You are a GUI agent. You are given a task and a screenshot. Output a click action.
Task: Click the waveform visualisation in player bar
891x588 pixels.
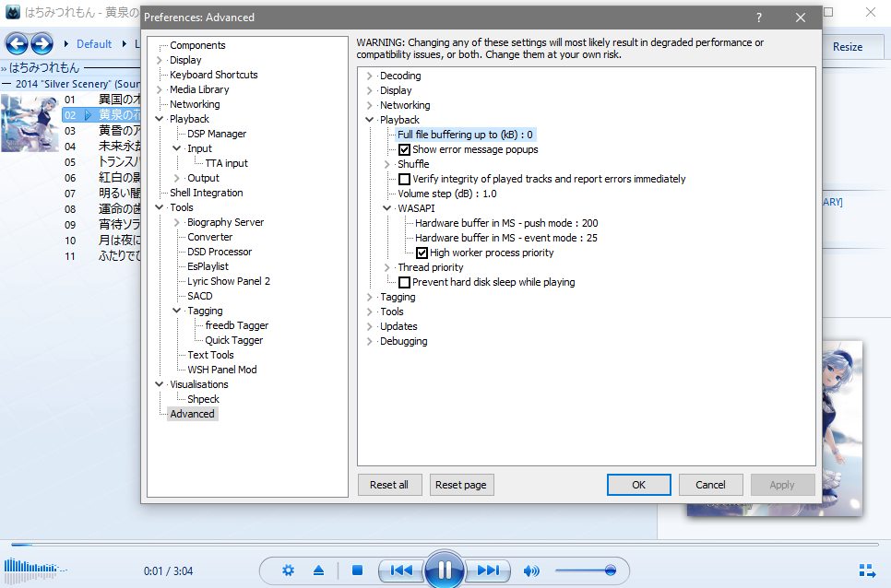[34, 570]
